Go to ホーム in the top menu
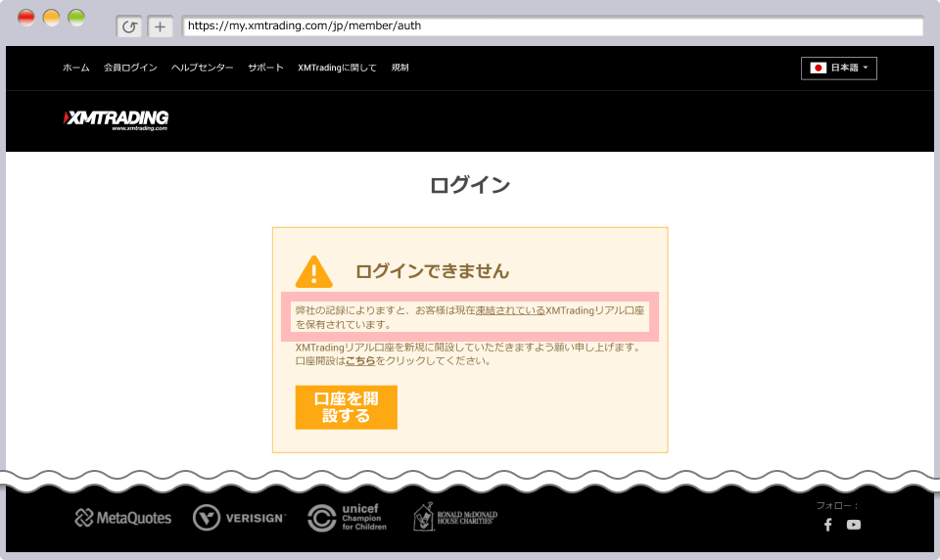 [x=76, y=68]
